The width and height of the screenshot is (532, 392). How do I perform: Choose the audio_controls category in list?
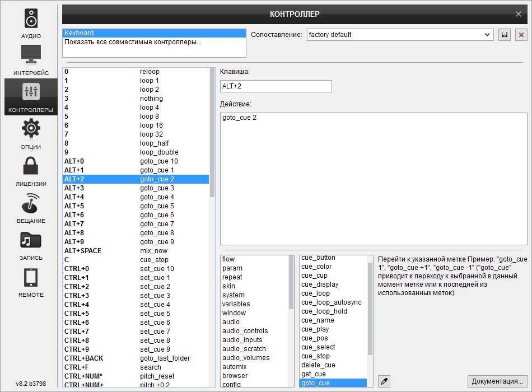[x=245, y=331]
